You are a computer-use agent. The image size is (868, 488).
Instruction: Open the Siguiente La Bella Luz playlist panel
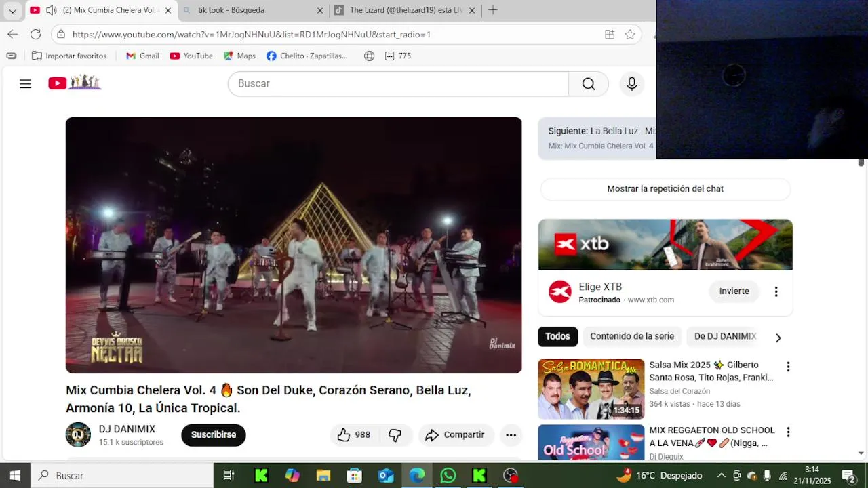pos(597,138)
